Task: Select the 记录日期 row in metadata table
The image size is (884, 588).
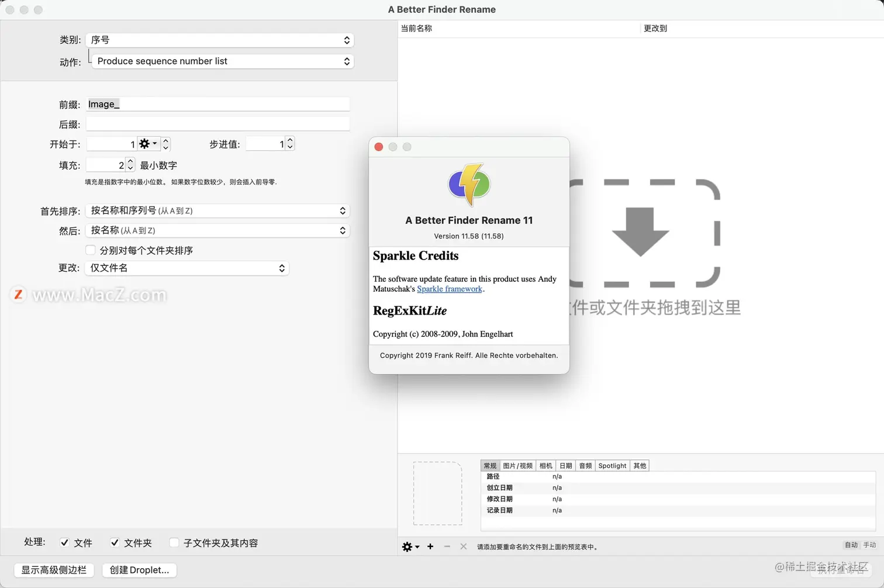Action: click(x=678, y=510)
